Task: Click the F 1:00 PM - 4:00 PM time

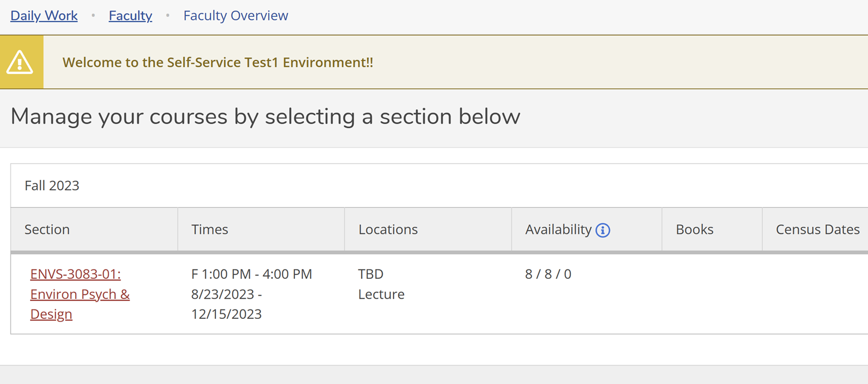Action: coord(251,274)
